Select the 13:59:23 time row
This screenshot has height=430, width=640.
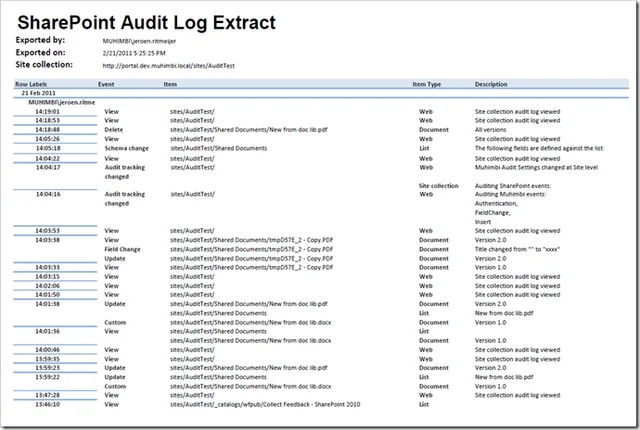pos(47,368)
